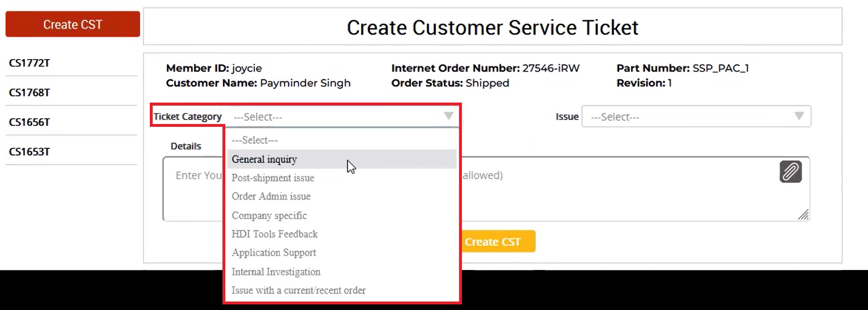Select Company specific category
Screen dimensions: 868x310
coord(342,215)
